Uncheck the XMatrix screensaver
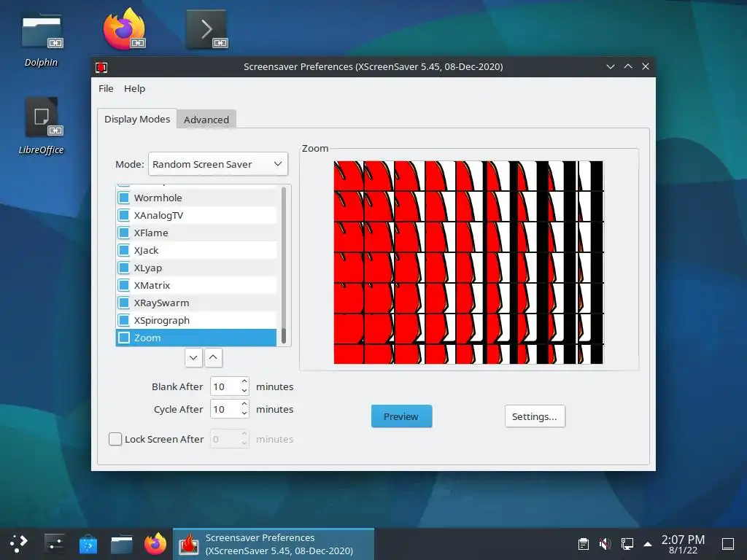This screenshot has width=747, height=560. click(x=124, y=285)
